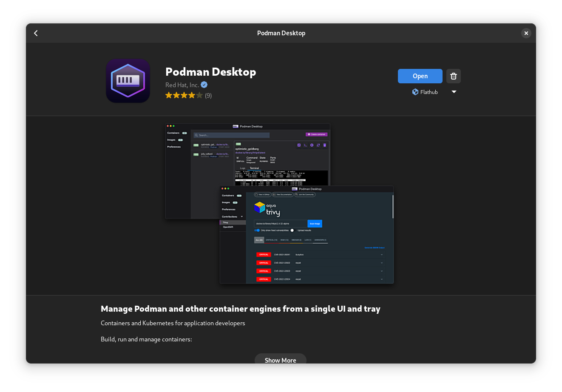Expand the first CRITICAL busybox row chevron
Viewport: 562px width, 392px height.
pos(382,255)
